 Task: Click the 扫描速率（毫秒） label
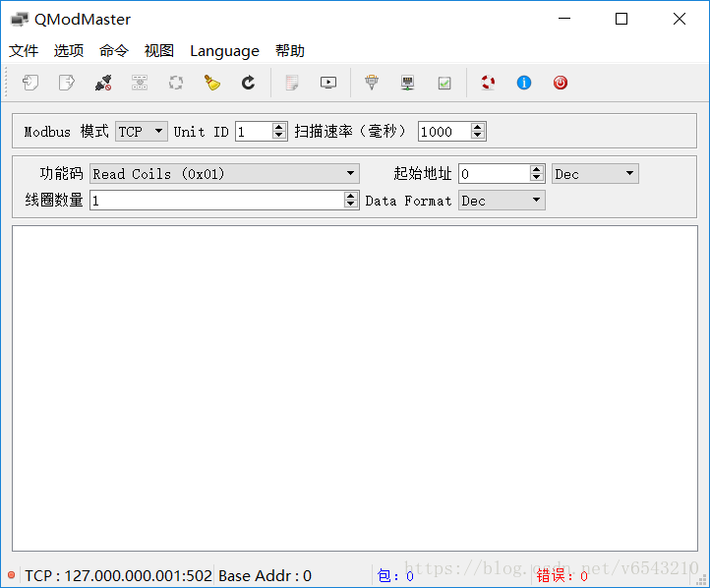351,132
